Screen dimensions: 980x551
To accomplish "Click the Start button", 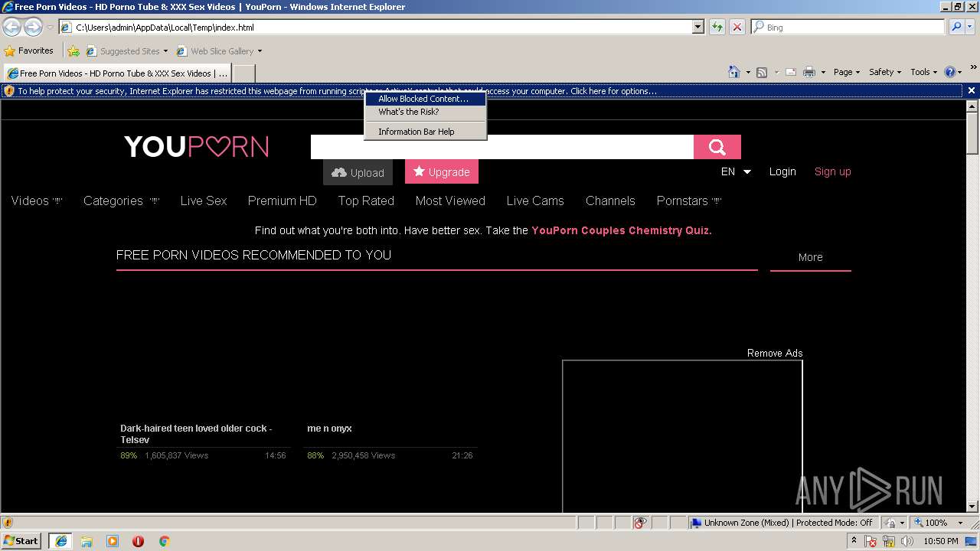I will 21,541.
